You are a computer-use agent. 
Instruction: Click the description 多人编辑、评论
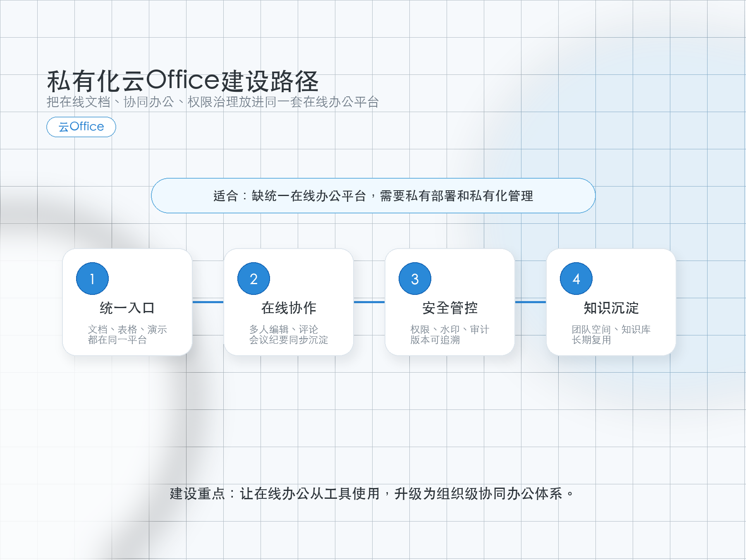point(284,329)
